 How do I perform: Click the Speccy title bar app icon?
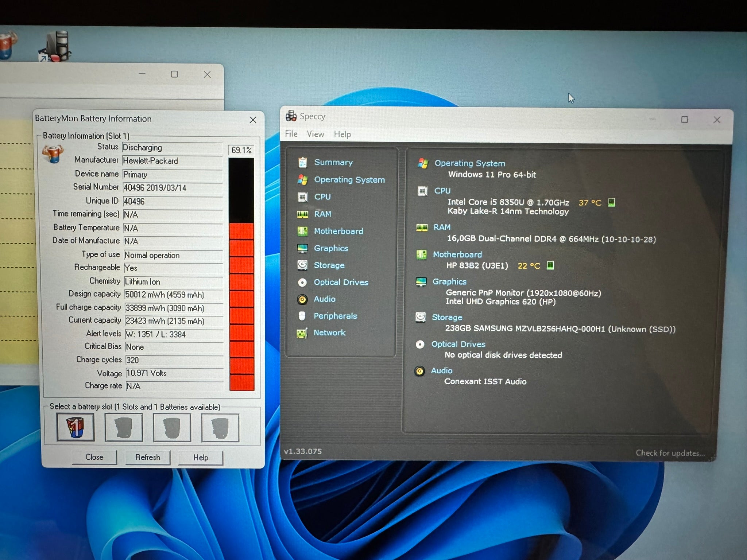291,116
